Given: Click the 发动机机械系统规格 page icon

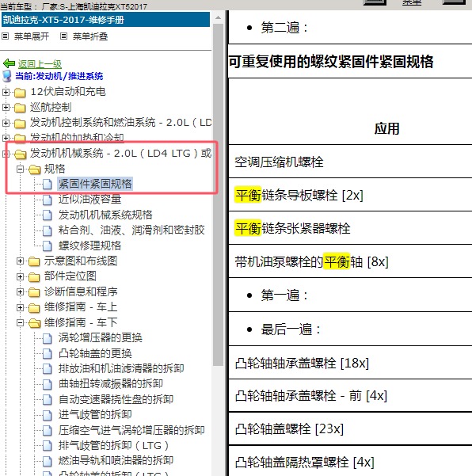Looking at the screenshot, I should pyautogui.click(x=48, y=215).
